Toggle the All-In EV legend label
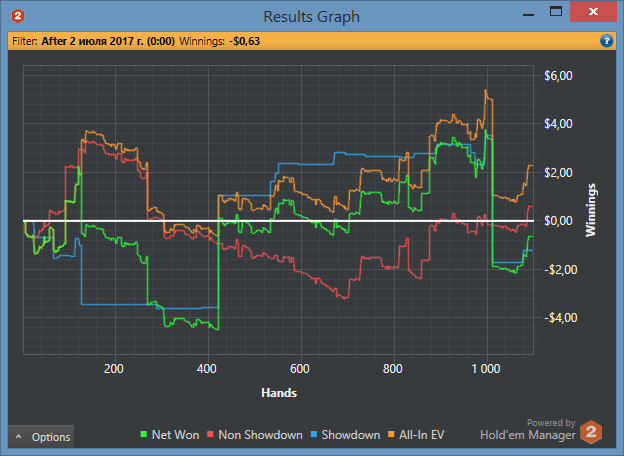The width and height of the screenshot is (624, 456). tap(421, 435)
